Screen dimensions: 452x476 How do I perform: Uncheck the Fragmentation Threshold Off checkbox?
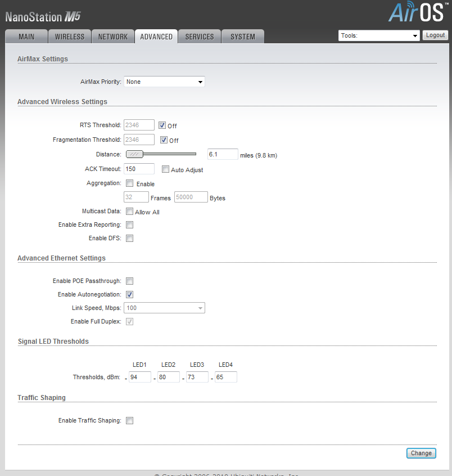coord(164,140)
